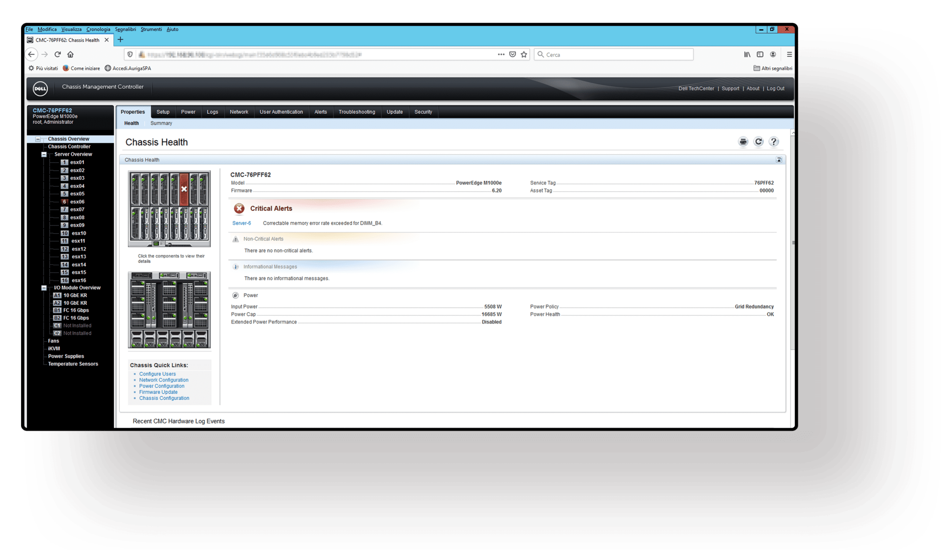Collapse the I/O Module Overview node
The width and height of the screenshot is (944, 560).
tap(44, 288)
